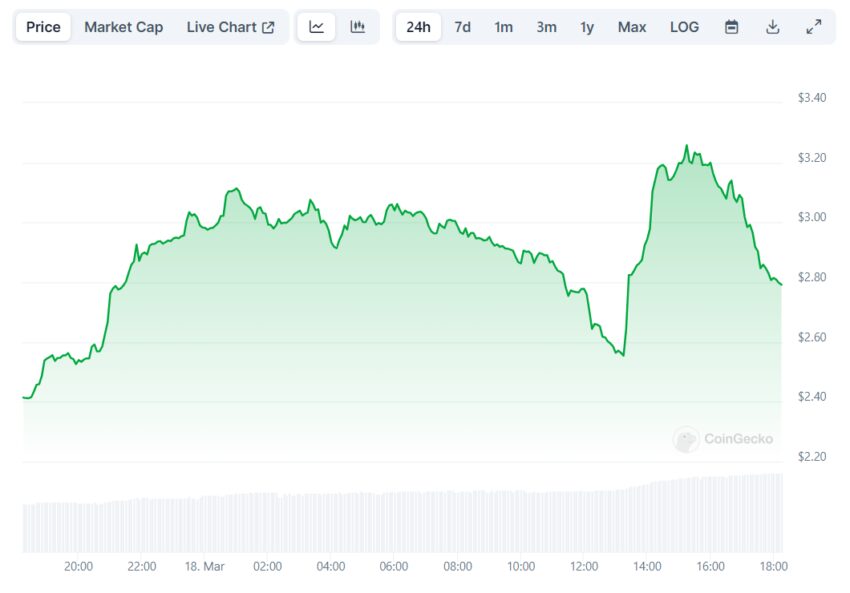
Task: Switch to line chart view
Action: pos(317,27)
